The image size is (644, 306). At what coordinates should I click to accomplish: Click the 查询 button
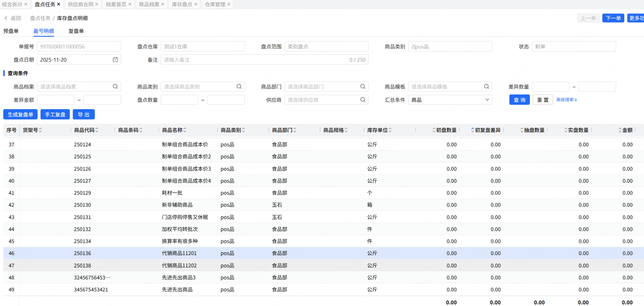(x=519, y=100)
